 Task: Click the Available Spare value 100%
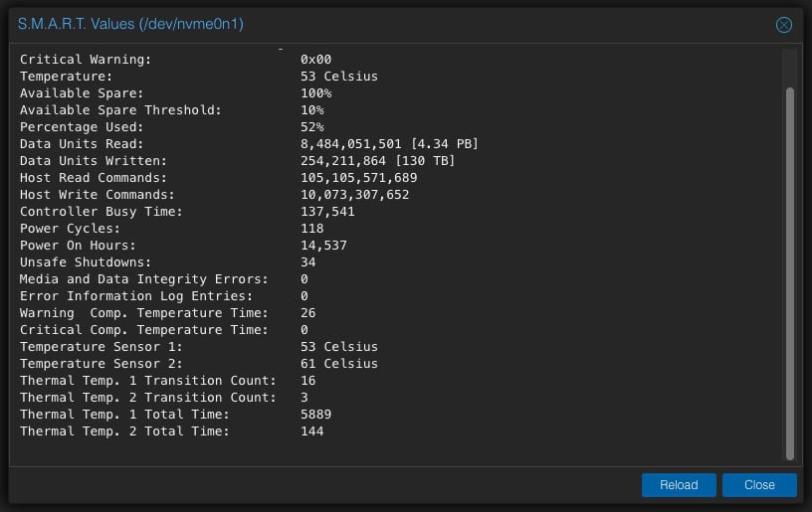tap(315, 93)
